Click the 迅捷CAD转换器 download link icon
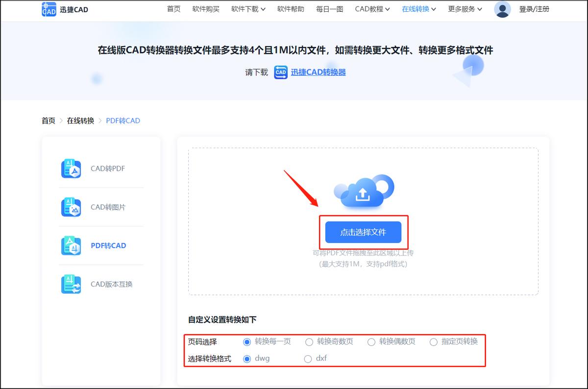The image size is (588, 389). point(280,72)
